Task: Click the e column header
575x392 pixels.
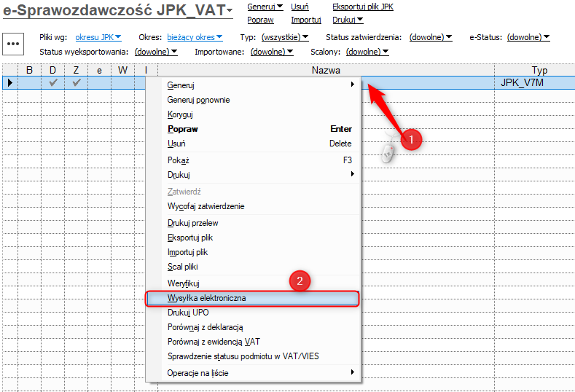Action: (99, 70)
